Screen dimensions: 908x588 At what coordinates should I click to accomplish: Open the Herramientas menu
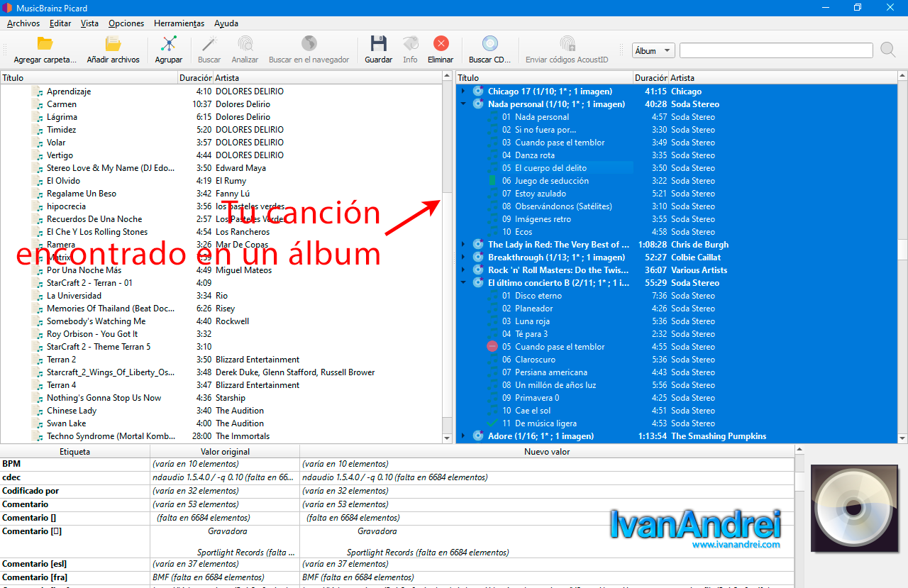click(179, 23)
